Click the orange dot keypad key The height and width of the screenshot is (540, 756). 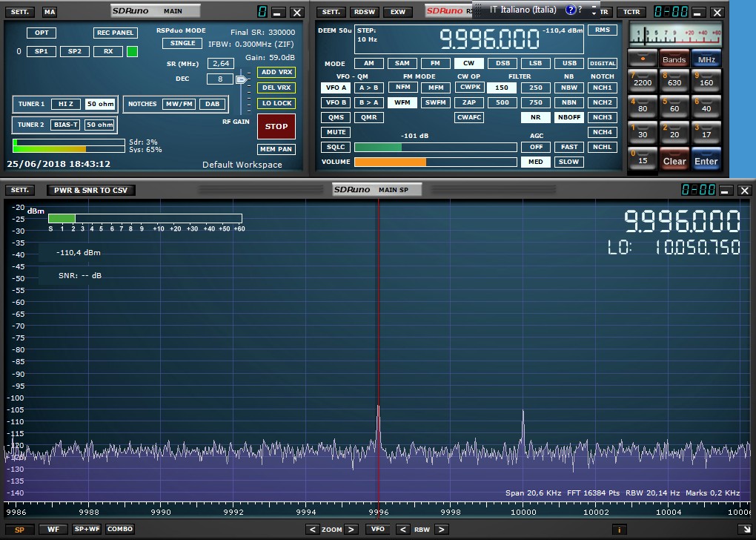642,59
